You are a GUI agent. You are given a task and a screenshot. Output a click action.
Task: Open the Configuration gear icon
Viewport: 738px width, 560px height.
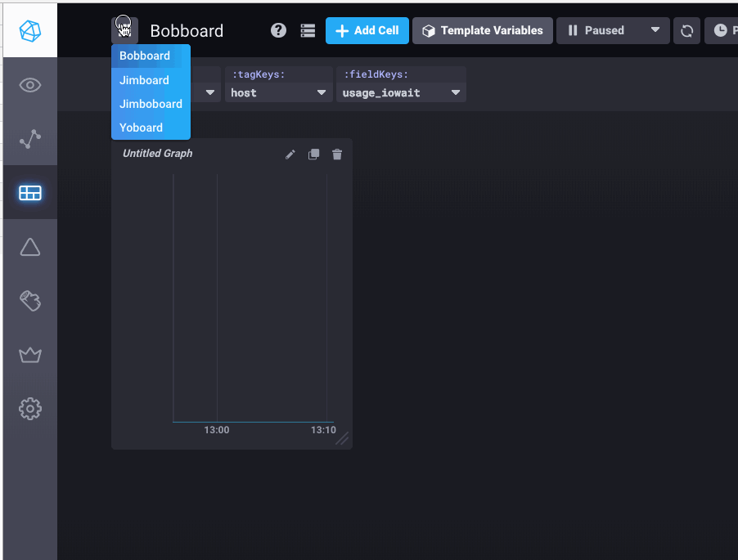click(x=29, y=408)
